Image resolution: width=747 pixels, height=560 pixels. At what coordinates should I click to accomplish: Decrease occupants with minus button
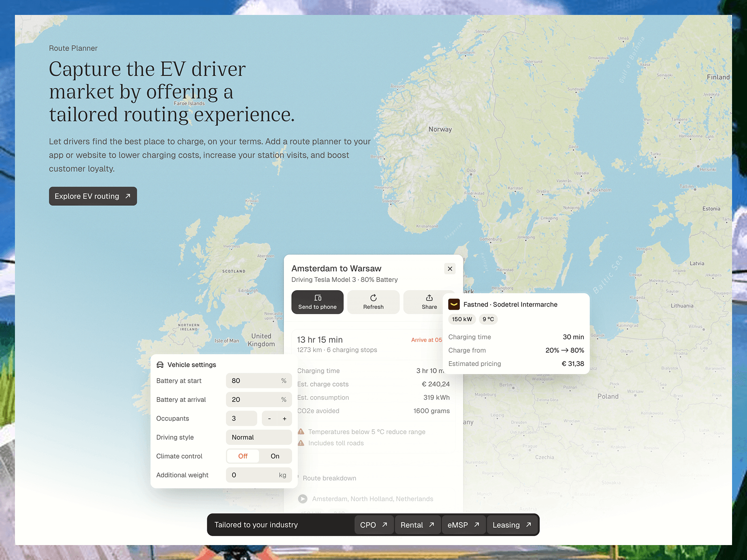(269, 419)
